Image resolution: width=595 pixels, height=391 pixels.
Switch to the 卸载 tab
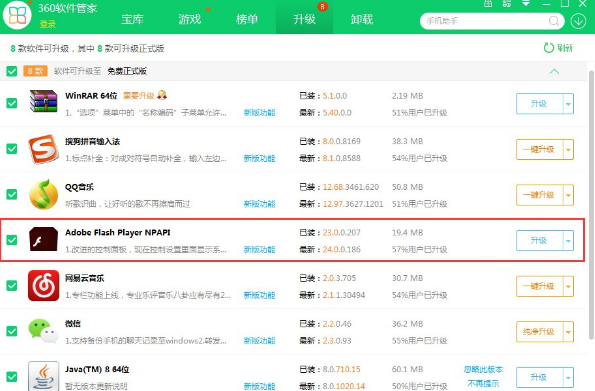362,19
